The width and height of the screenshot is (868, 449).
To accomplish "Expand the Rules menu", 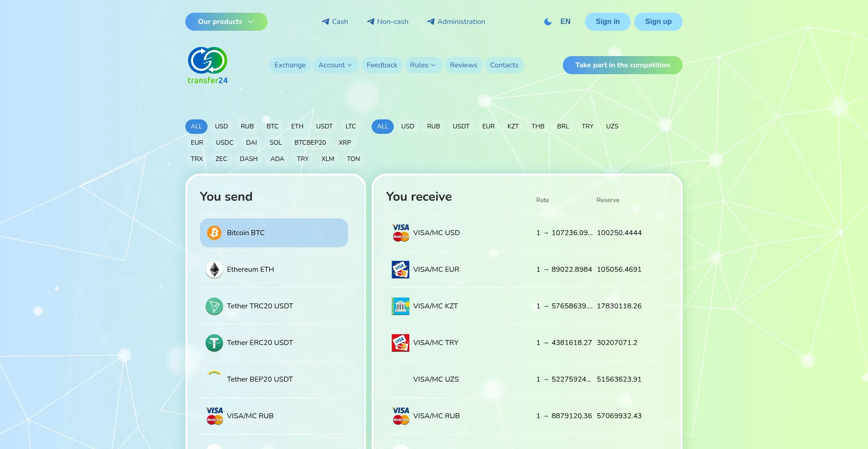I will [x=423, y=65].
